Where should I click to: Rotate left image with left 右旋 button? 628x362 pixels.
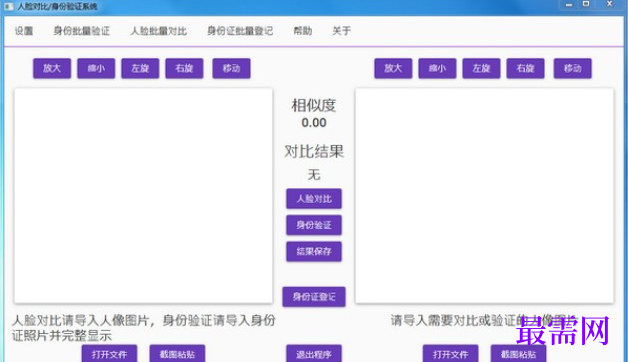(184, 68)
